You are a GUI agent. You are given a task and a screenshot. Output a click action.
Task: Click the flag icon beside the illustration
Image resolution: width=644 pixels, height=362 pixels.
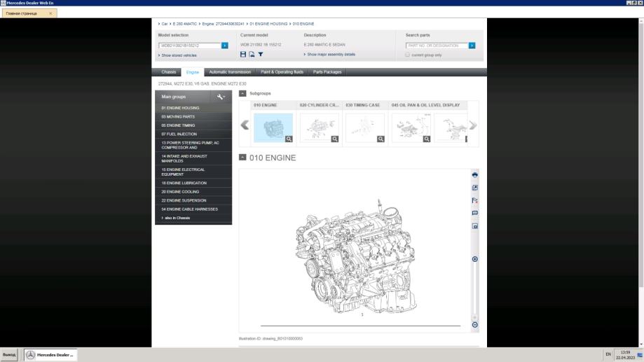coord(475,200)
